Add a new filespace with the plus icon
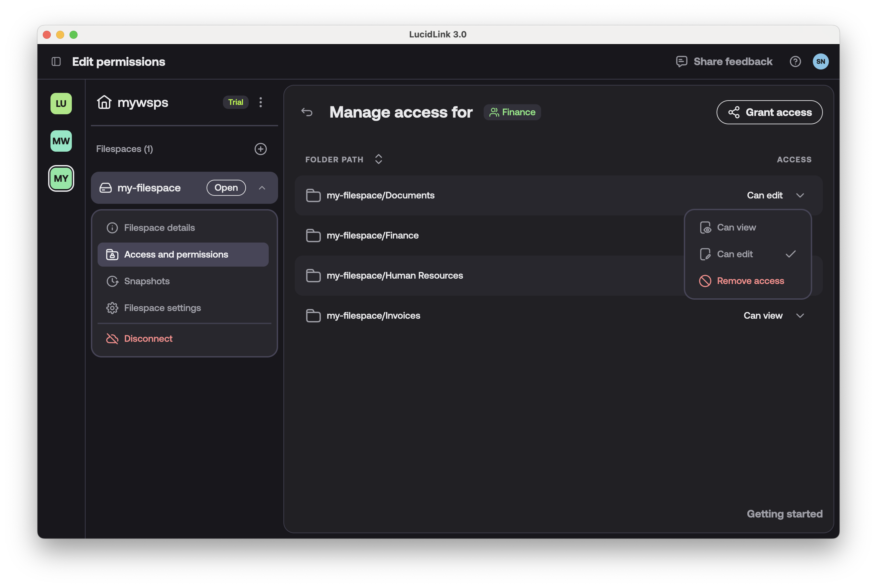The width and height of the screenshot is (877, 588). (x=261, y=149)
